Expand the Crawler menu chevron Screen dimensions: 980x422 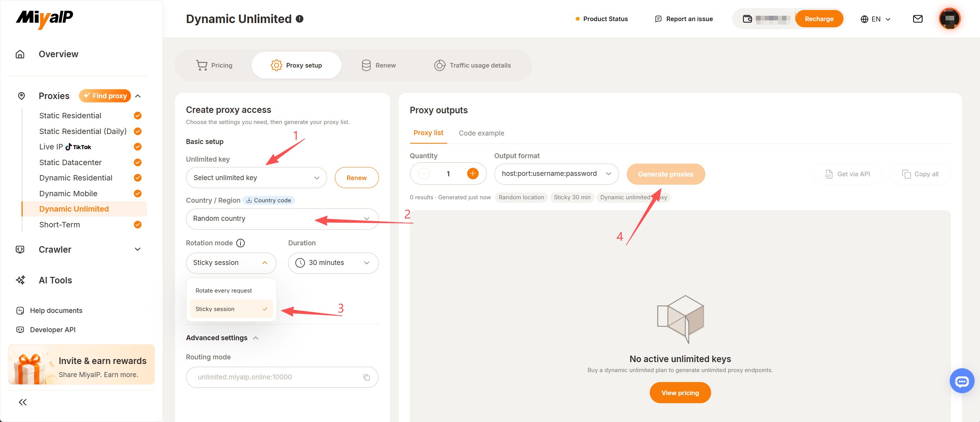click(x=138, y=250)
